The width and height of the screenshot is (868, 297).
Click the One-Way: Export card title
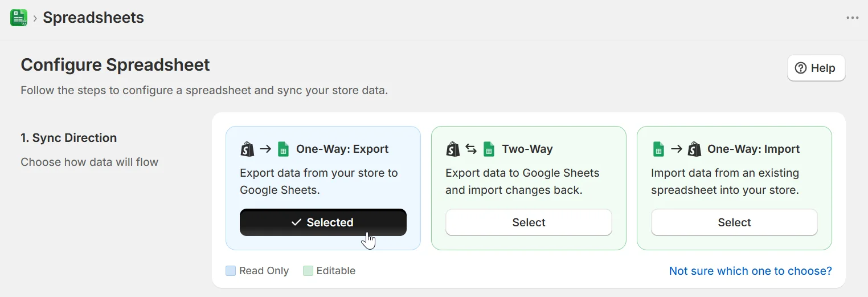click(x=342, y=149)
